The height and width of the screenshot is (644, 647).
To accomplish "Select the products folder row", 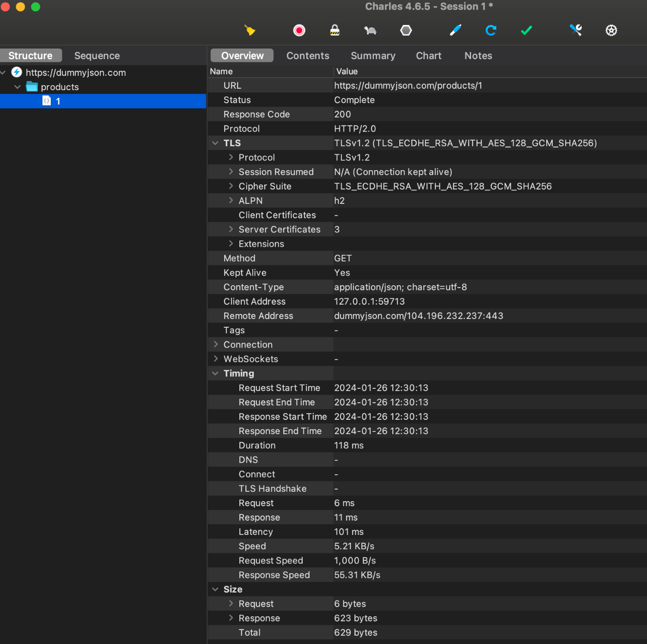I will 103,87.
